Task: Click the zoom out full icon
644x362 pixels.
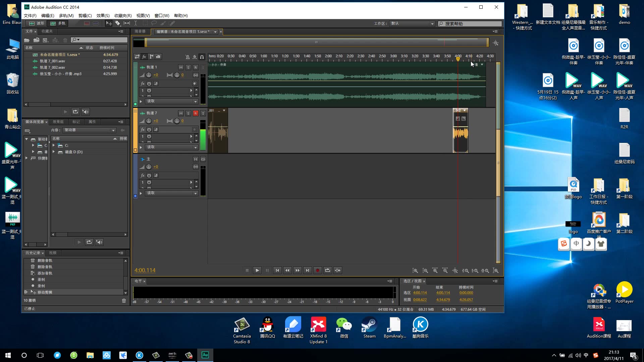Action: (x=455, y=270)
